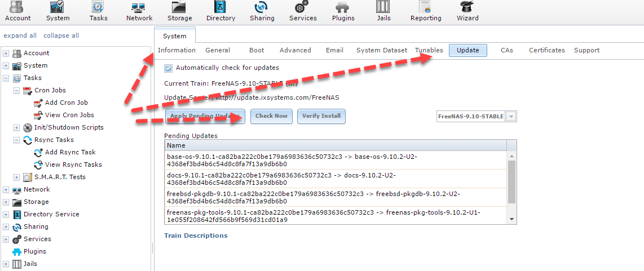Click the pending updates scroll up arrow

point(511,156)
